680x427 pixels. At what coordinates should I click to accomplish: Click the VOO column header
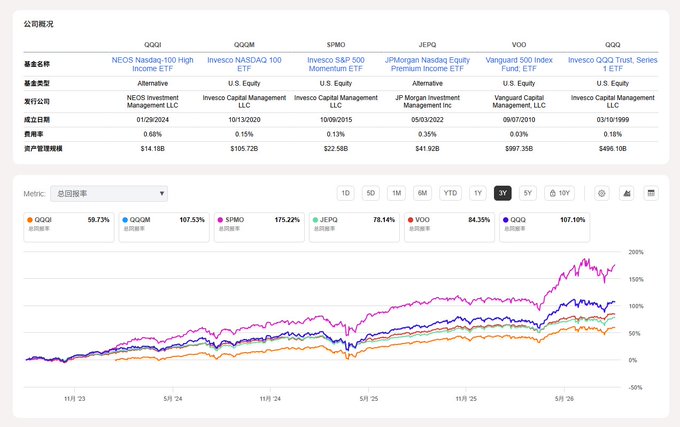point(519,45)
